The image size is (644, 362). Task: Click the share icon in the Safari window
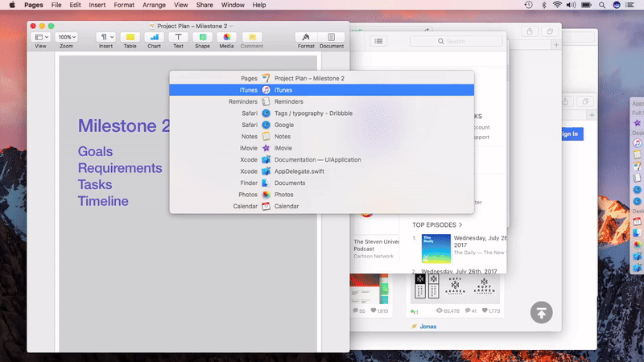[530, 31]
